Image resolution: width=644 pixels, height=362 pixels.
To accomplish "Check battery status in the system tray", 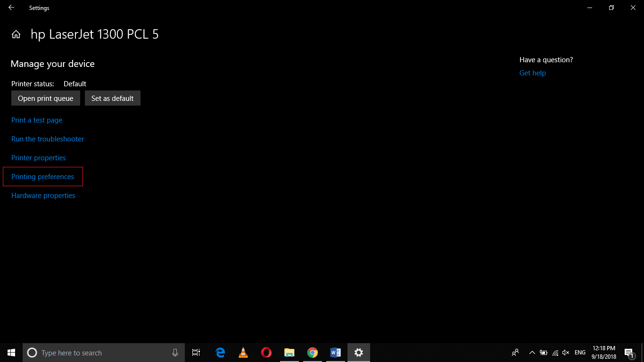I will pos(543,352).
